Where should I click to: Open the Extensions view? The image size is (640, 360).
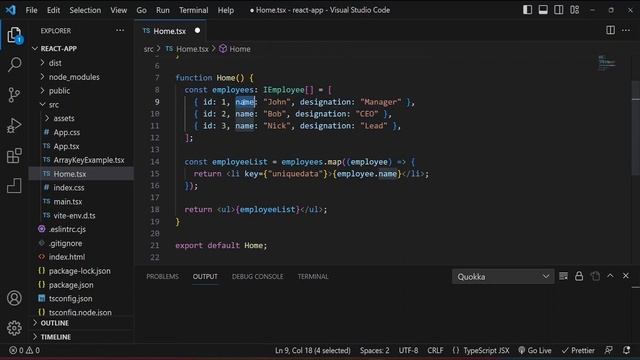point(14,156)
